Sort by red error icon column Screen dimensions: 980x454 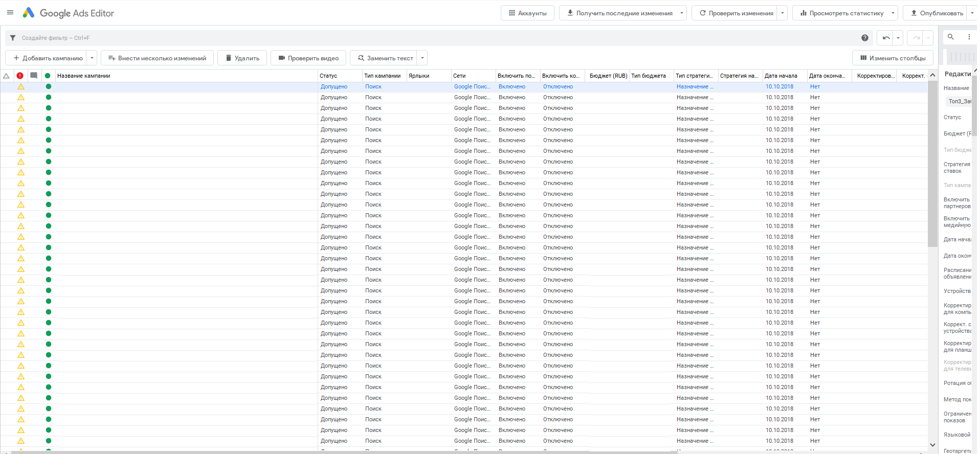pos(20,76)
